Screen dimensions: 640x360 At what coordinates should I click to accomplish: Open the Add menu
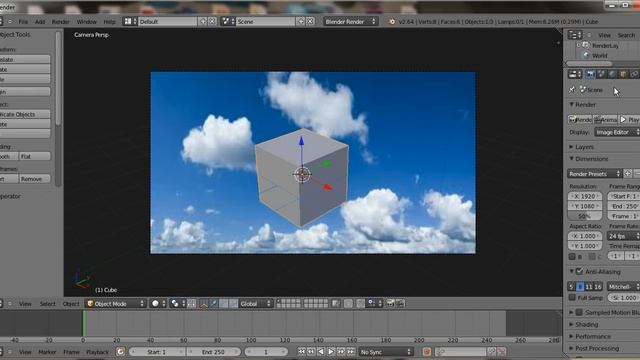tap(40, 22)
